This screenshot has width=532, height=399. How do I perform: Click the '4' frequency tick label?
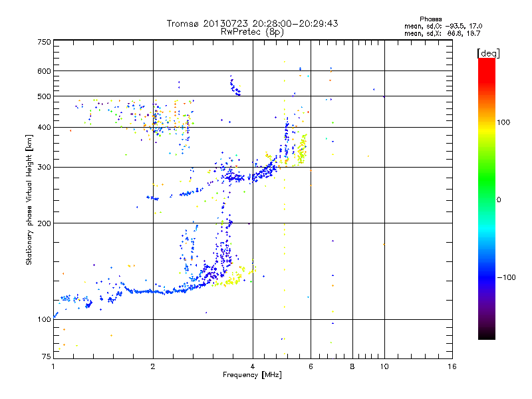click(x=253, y=366)
